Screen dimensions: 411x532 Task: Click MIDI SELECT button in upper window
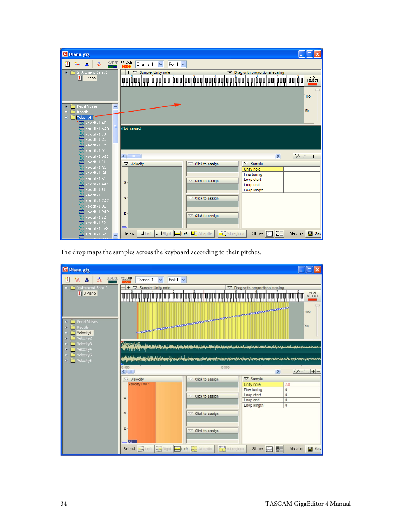(x=312, y=81)
